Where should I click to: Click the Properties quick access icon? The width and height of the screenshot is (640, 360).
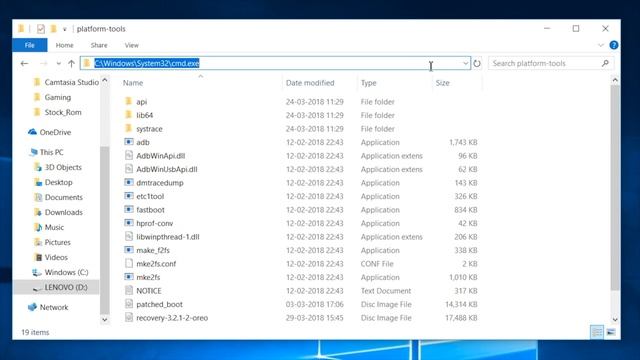pos(40,29)
